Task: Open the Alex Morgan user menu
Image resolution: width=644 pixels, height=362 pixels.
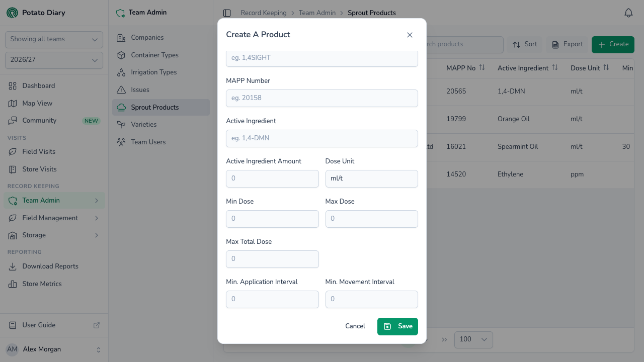Action: click(54, 349)
